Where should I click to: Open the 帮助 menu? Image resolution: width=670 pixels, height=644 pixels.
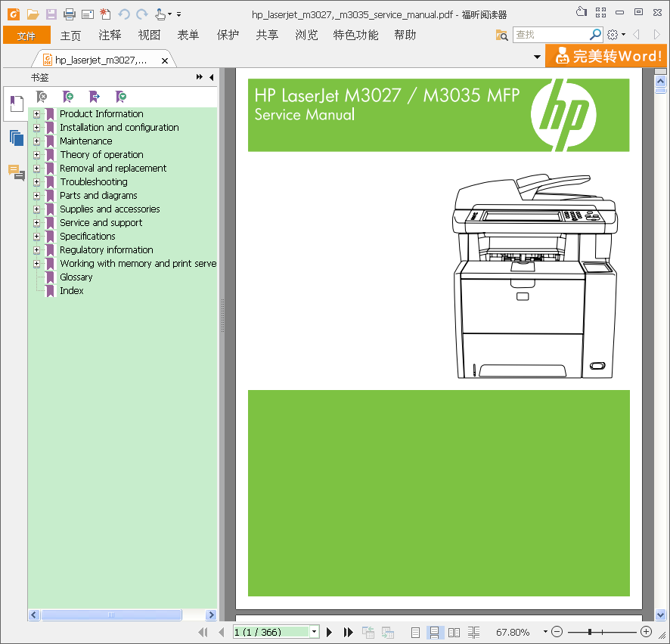[405, 35]
